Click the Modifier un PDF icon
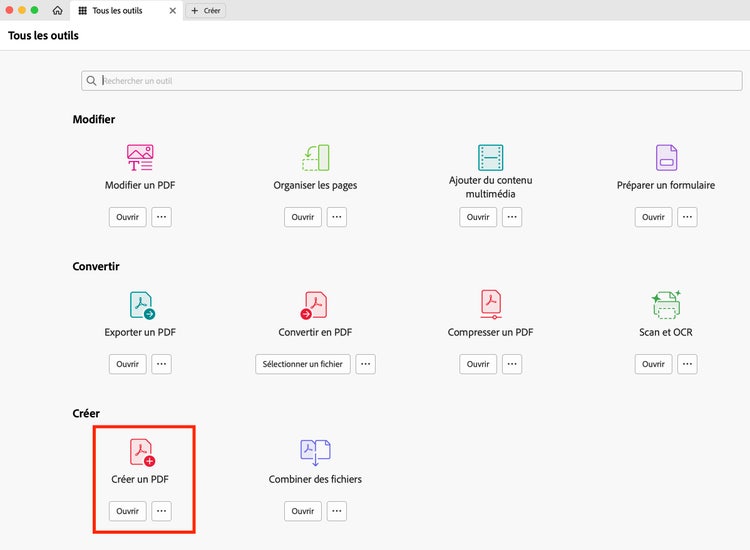 pos(140,157)
